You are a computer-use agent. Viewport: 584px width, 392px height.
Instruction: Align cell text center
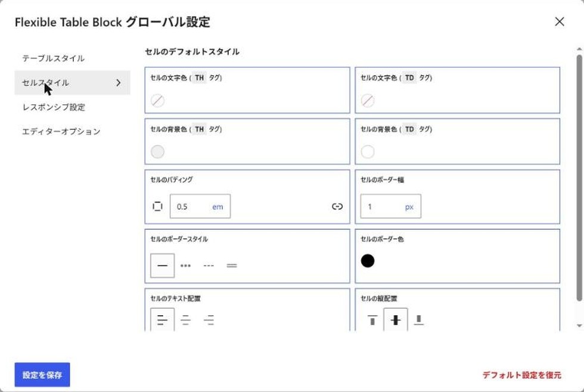click(185, 319)
